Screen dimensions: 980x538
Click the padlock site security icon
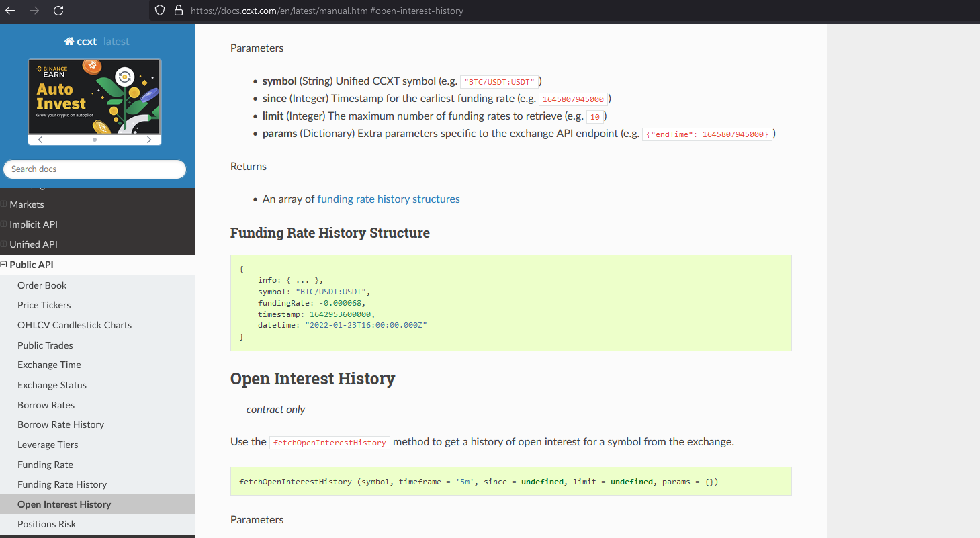click(178, 11)
